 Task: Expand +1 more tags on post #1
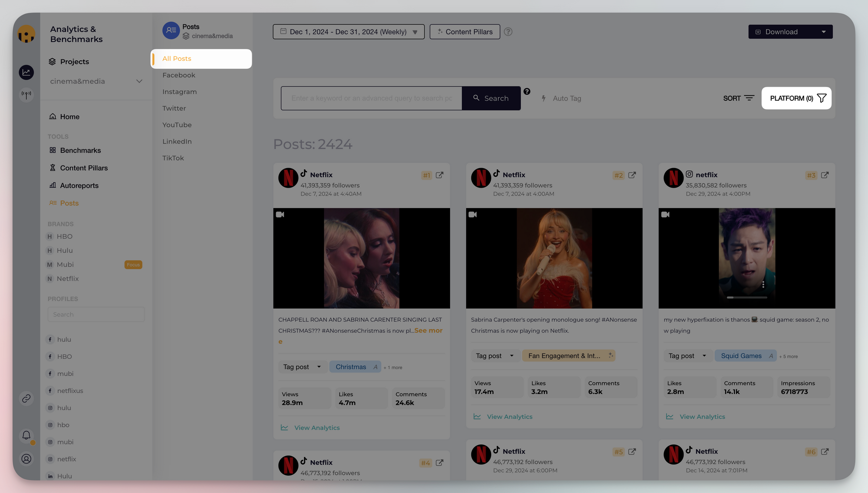pyautogui.click(x=393, y=367)
